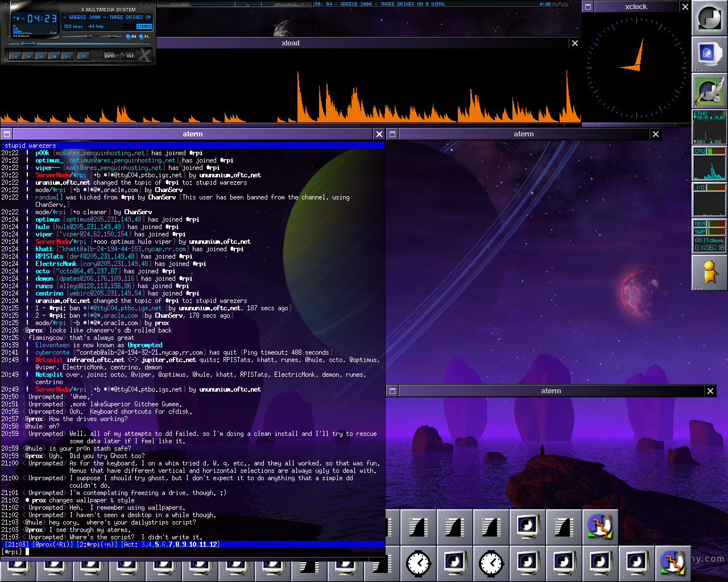The height and width of the screenshot is (582, 728).
Task: Click the 'O' options letter in XMMS
Action: coord(8,16)
